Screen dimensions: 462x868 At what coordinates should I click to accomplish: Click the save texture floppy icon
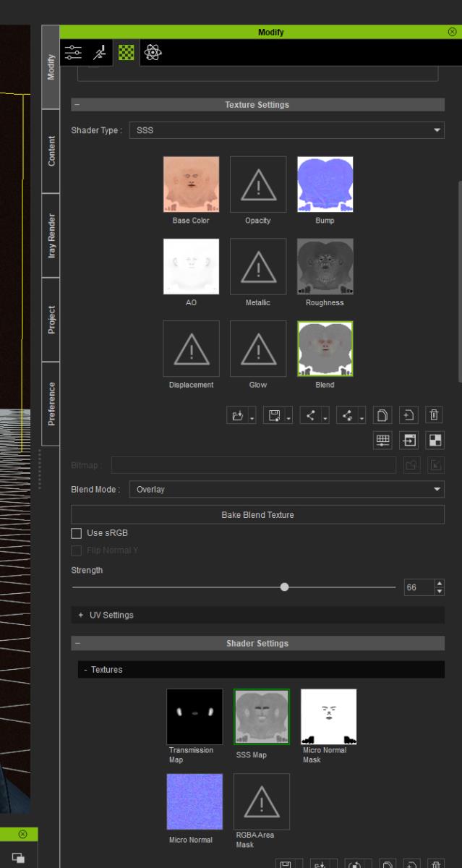[x=273, y=415]
